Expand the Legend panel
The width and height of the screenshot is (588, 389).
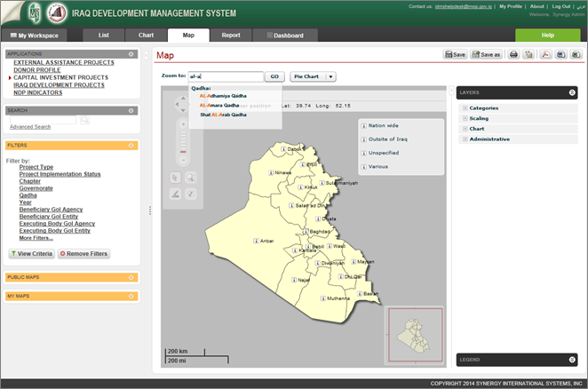pyautogui.click(x=572, y=360)
